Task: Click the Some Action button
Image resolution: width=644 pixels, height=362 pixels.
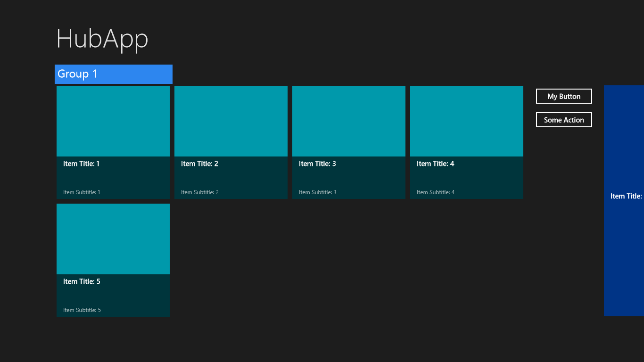Action: (564, 120)
